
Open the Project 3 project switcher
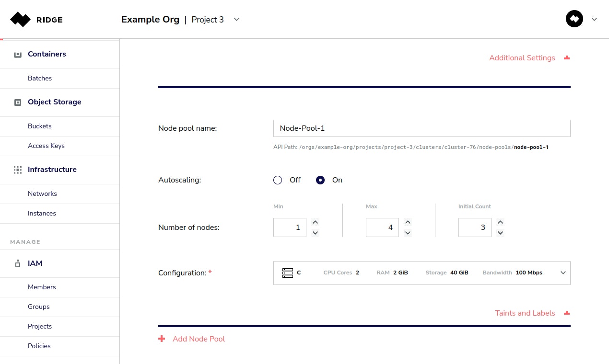click(x=236, y=20)
